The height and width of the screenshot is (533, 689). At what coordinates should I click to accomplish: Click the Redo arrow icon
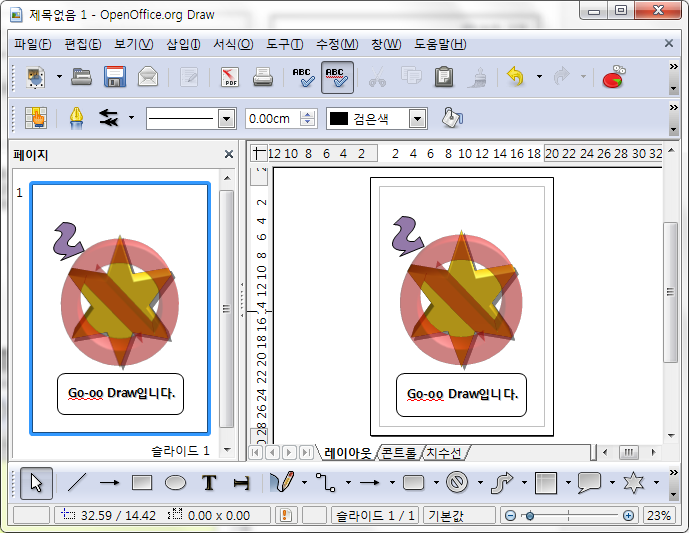[x=561, y=76]
